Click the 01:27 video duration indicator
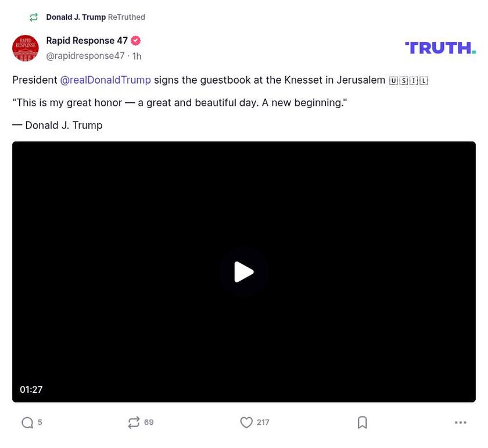The height and width of the screenshot is (448, 488). (31, 389)
